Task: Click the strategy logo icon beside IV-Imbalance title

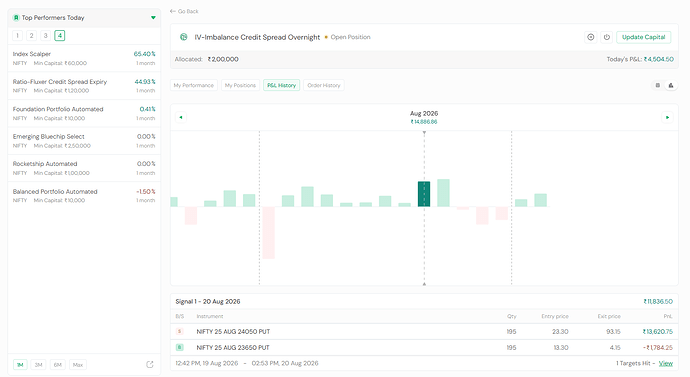Action: click(184, 37)
